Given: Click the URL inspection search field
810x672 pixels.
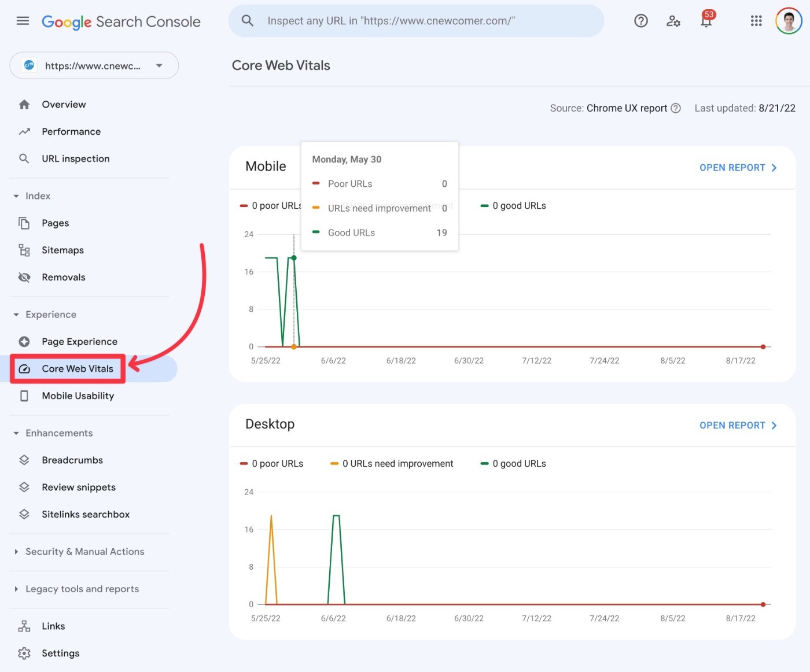Looking at the screenshot, I should (x=417, y=21).
